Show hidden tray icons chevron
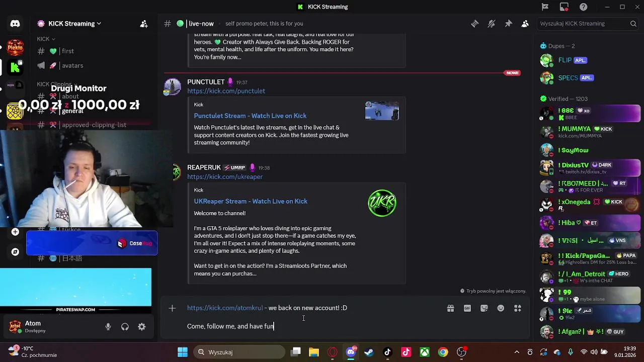644x362 pixels. coord(517,352)
